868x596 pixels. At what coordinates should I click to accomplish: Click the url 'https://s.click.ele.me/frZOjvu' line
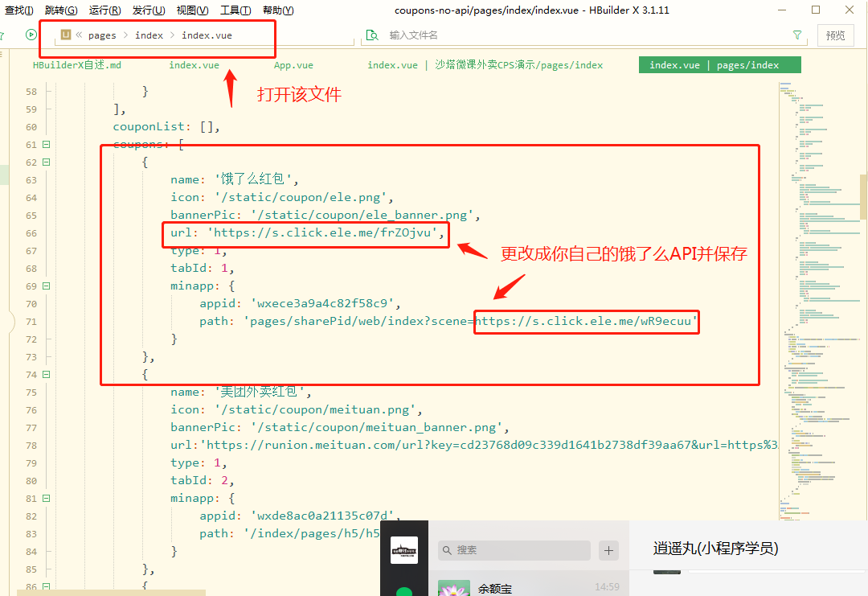point(307,232)
